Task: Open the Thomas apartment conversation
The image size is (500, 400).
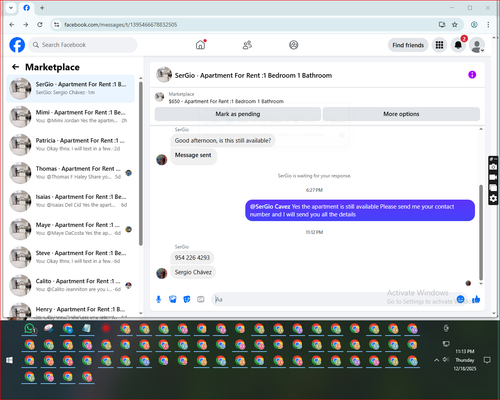Action: [71, 173]
